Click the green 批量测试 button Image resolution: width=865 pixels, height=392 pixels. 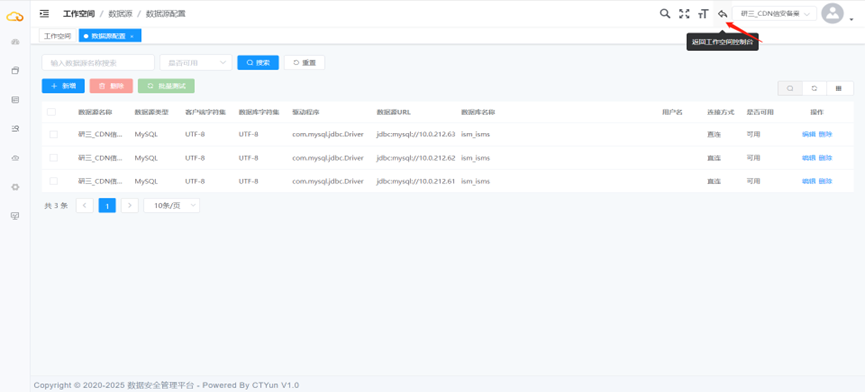point(167,86)
